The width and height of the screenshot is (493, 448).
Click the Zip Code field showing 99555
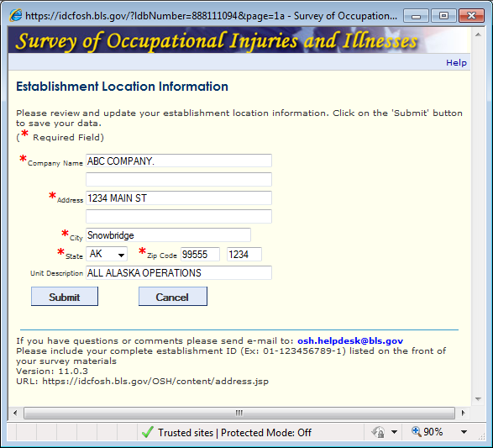pos(200,254)
